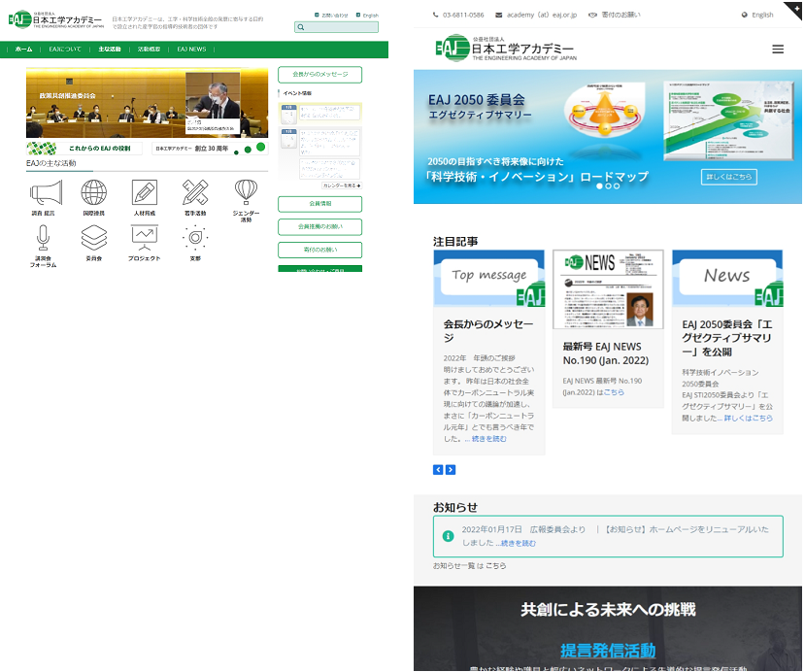Open the megaphone 調査・提言 activity icon
The width and height of the screenshot is (805, 672).
point(46,192)
